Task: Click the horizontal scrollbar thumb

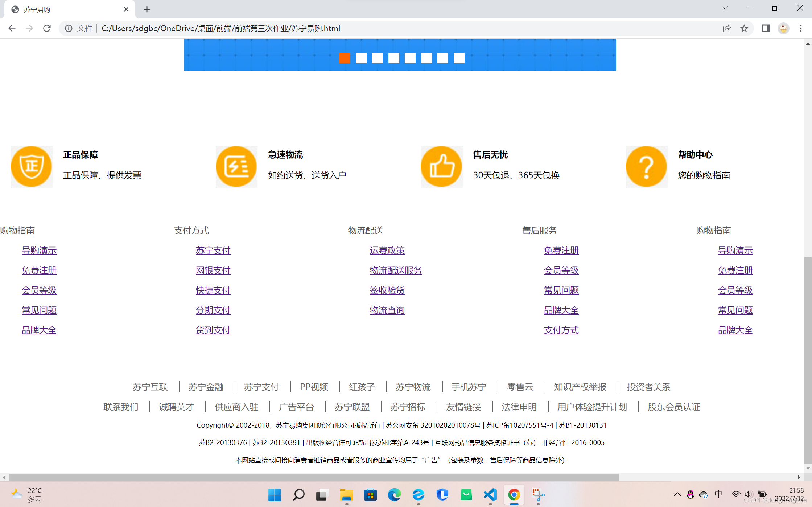Action: tap(314, 477)
